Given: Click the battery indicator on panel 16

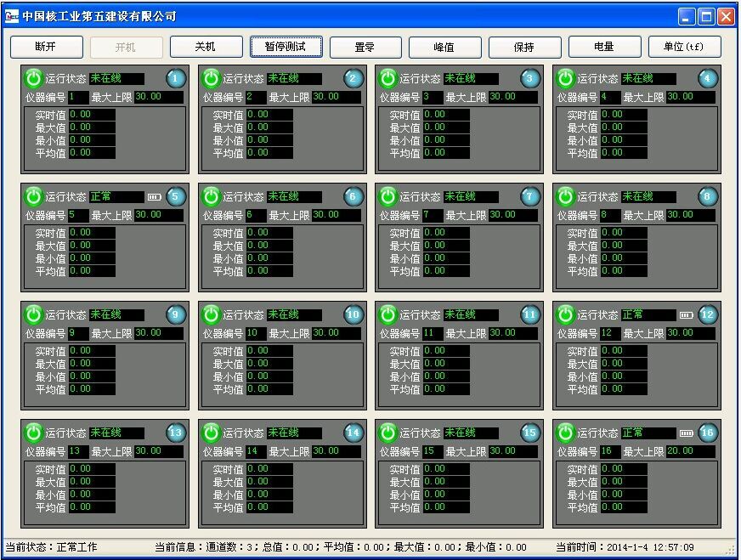Looking at the screenshot, I should coord(686,433).
